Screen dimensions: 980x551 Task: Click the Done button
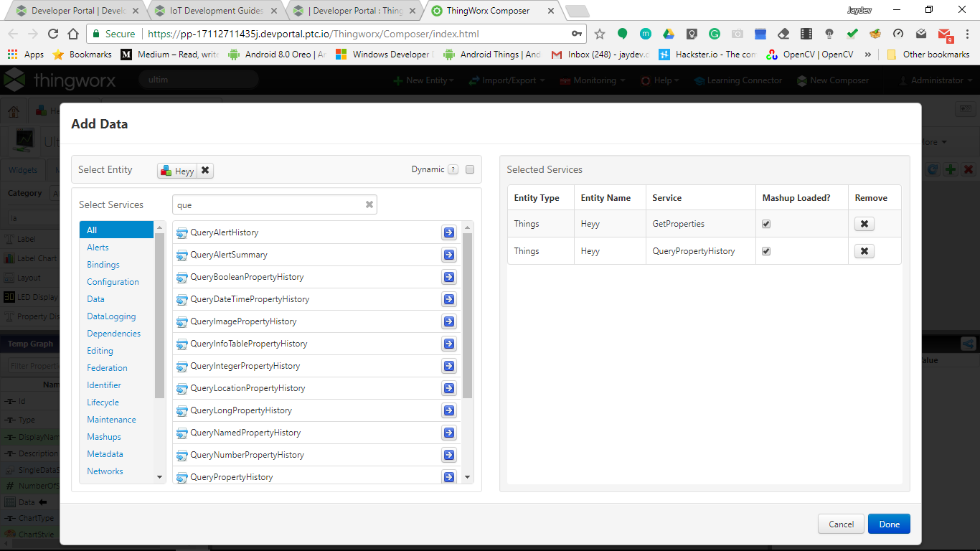[889, 524]
